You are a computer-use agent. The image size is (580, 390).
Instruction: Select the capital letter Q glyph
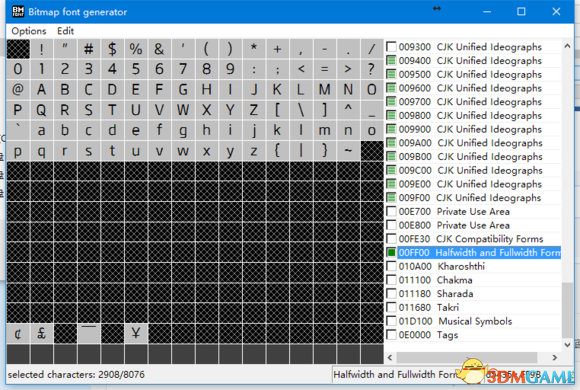coord(41,110)
